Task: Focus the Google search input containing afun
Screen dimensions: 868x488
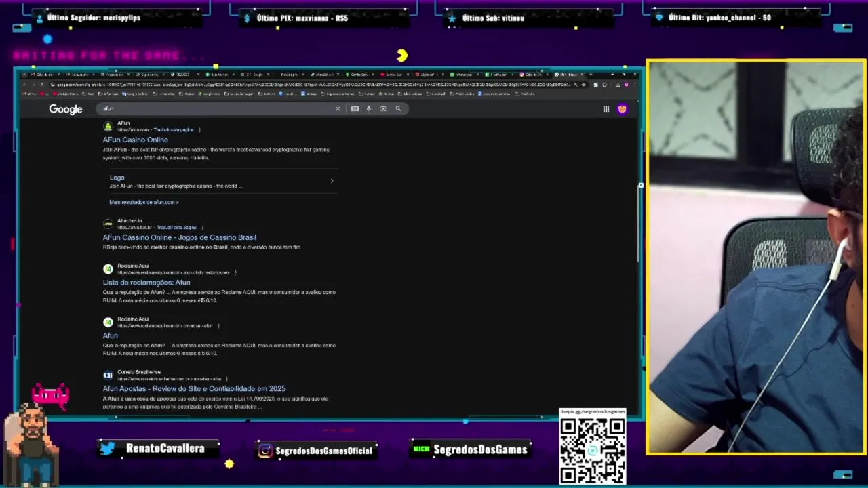Action: [x=217, y=108]
